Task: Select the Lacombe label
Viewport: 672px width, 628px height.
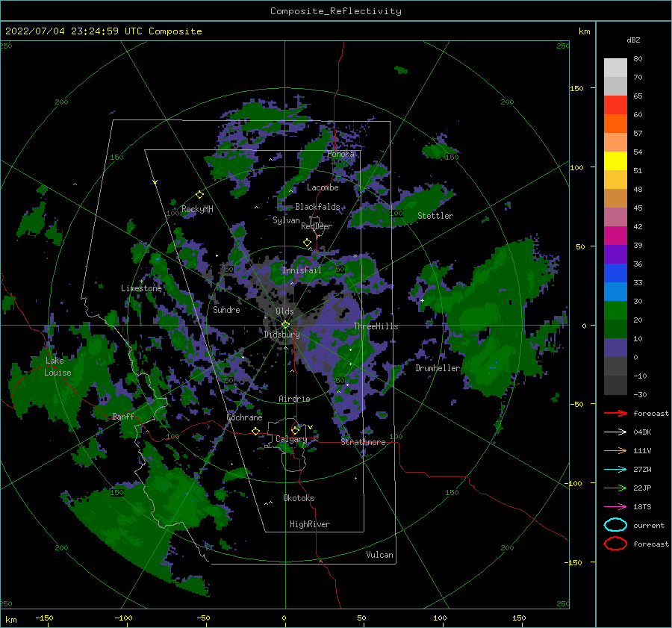Action: pos(323,187)
